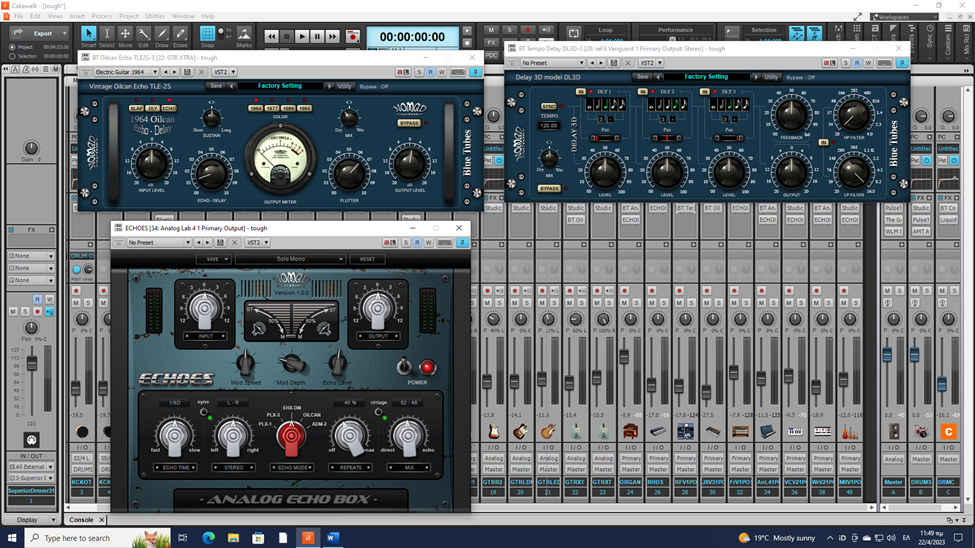Viewport: 975px width, 548px height.
Task: Select the Console tab
Action: tap(81, 519)
